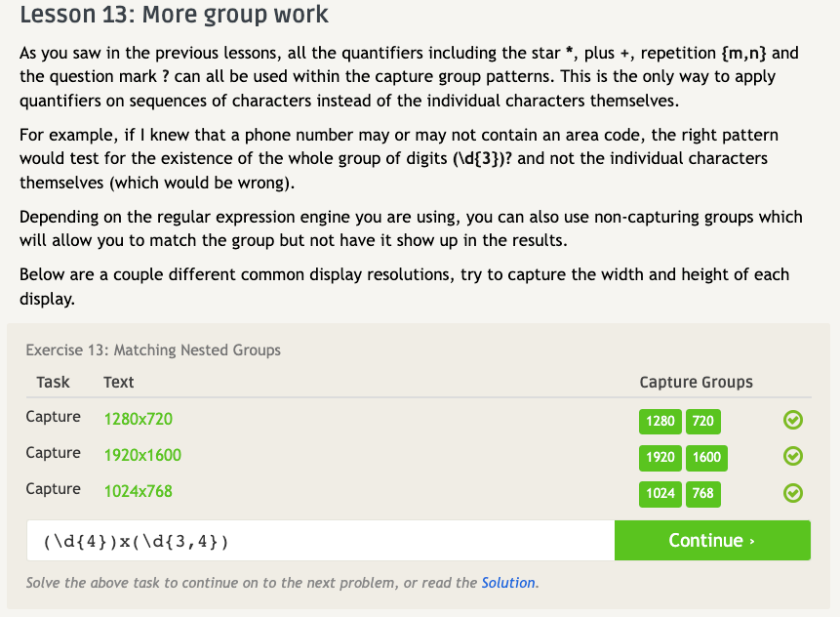Viewport: 840px width, 617px height.
Task: Click the Lesson 13 heading
Action: [x=174, y=16]
